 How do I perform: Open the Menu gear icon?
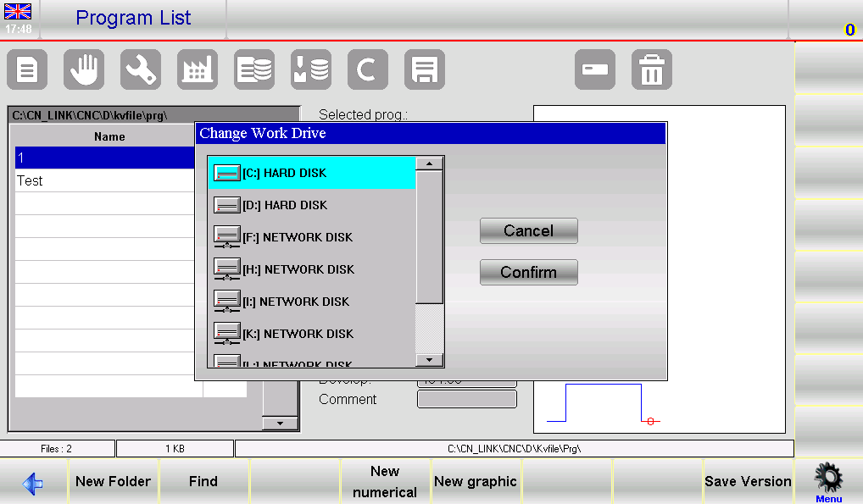(x=828, y=479)
